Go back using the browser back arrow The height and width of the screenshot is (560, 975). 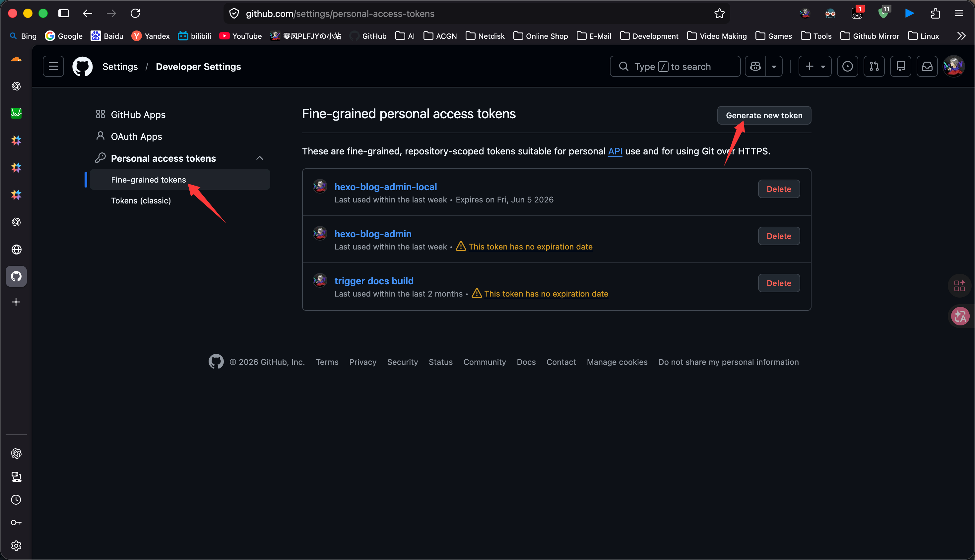87,14
